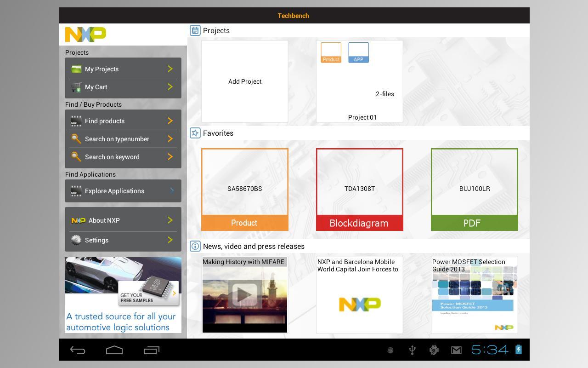
Task: Open the Power MOSFET Selection Guide 2013 thumbnail
Action: [474, 294]
